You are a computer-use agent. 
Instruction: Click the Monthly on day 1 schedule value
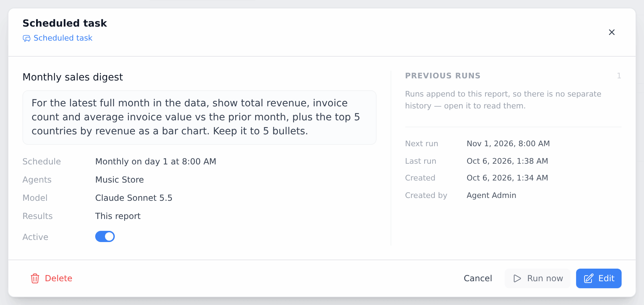click(x=156, y=162)
